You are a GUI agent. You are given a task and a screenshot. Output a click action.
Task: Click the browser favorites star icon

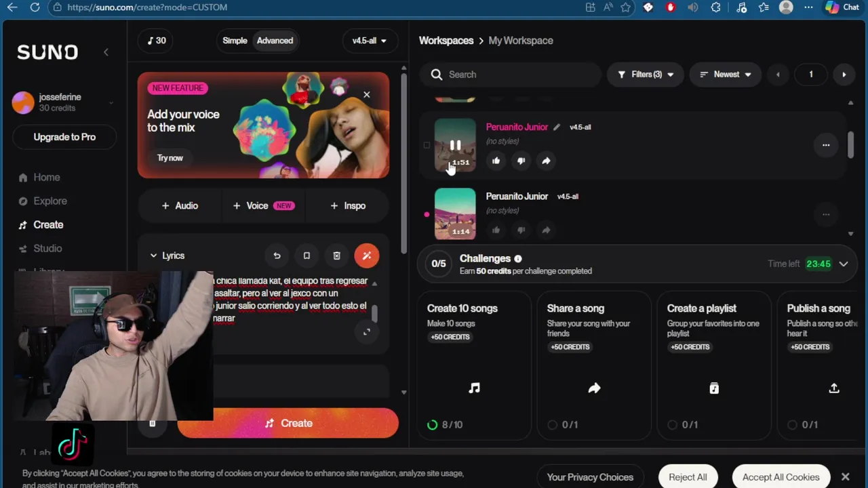626,7
